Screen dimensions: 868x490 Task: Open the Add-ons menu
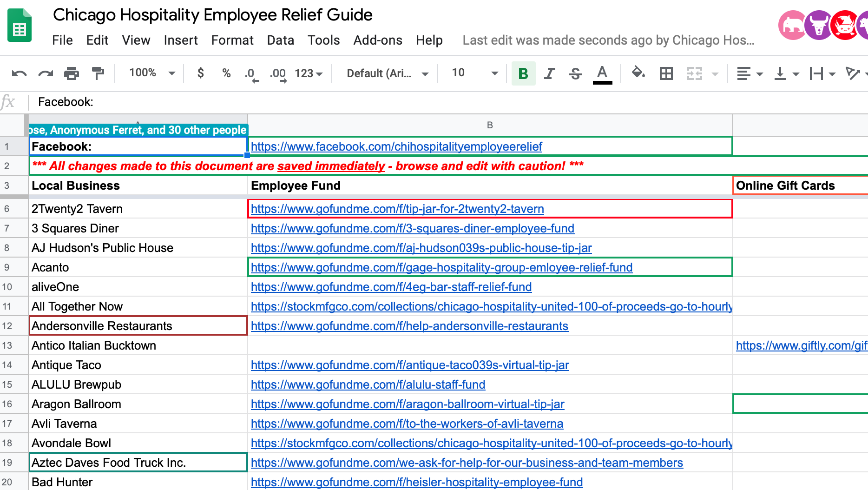378,40
